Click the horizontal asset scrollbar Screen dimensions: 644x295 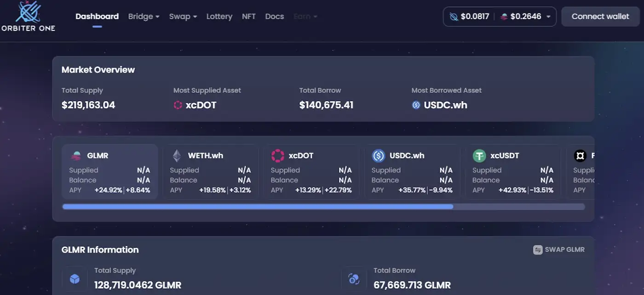pos(258,207)
